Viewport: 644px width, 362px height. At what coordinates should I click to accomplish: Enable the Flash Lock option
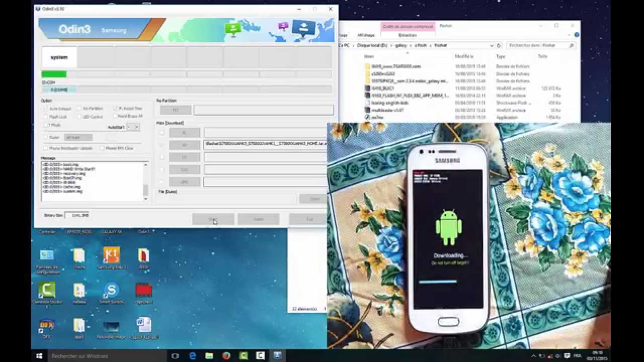pyautogui.click(x=46, y=117)
